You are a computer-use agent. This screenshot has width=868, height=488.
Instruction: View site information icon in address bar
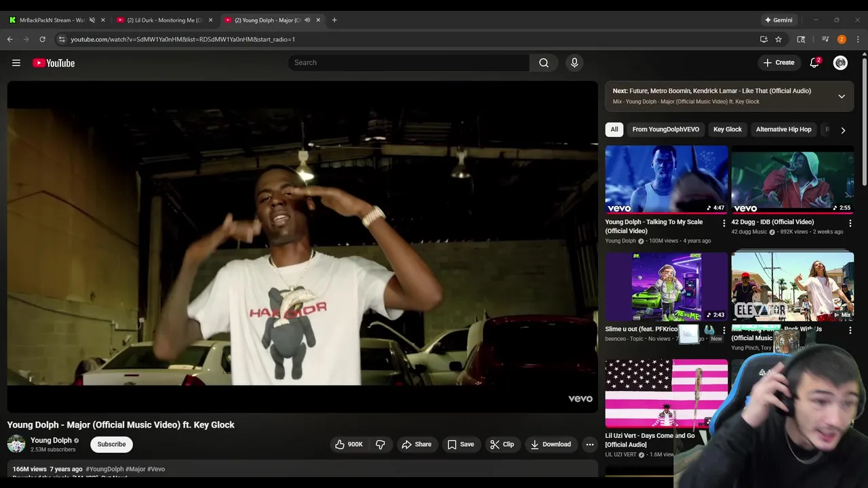[x=62, y=39]
